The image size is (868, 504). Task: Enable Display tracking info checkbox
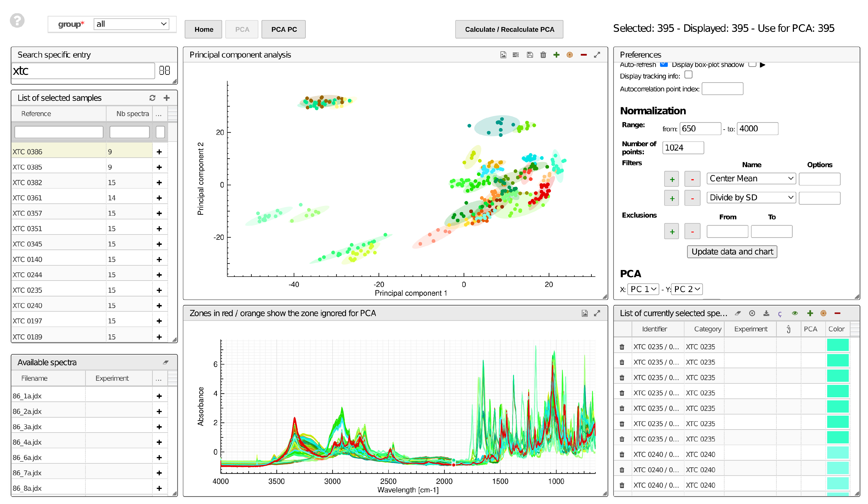pos(688,75)
